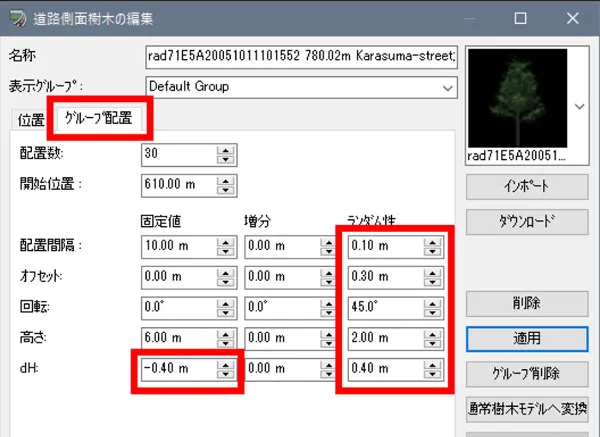600x437 pixels.
Task: Click into the 名称 text field
Action: click(x=300, y=55)
